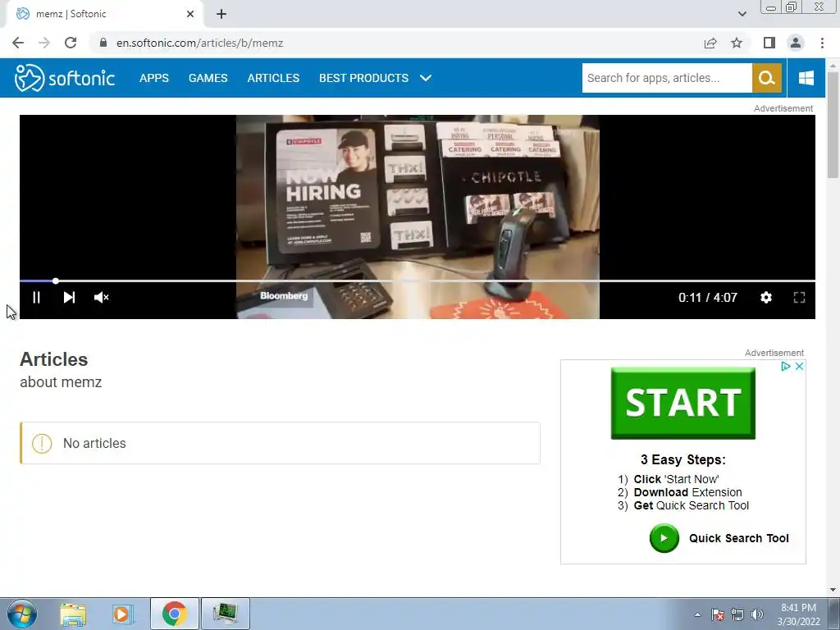Close the memz | Softonic tab
Screen dimensions: 840x630
click(190, 14)
